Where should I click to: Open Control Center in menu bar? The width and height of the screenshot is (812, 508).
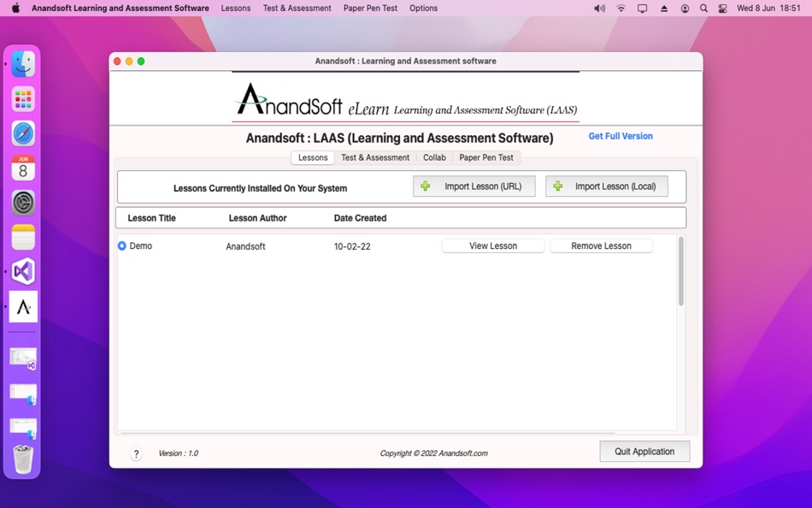[x=723, y=9]
